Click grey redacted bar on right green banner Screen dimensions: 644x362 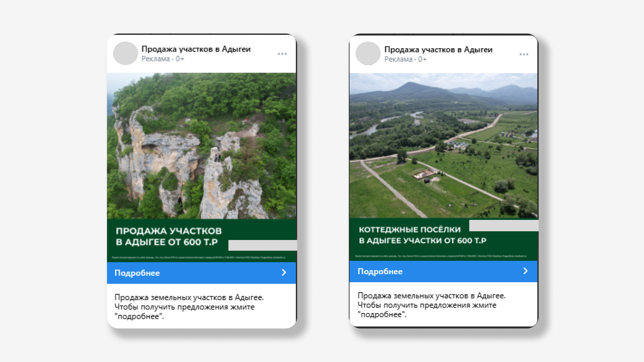click(503, 226)
